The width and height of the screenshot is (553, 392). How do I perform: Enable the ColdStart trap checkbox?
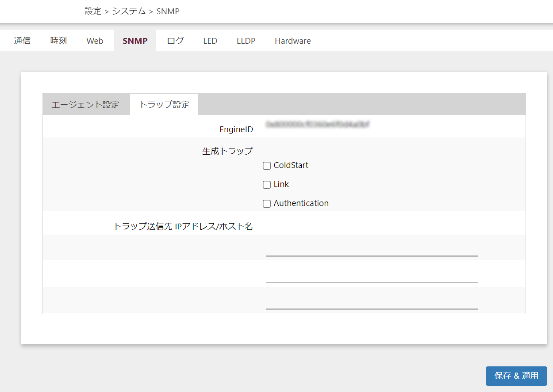point(267,166)
